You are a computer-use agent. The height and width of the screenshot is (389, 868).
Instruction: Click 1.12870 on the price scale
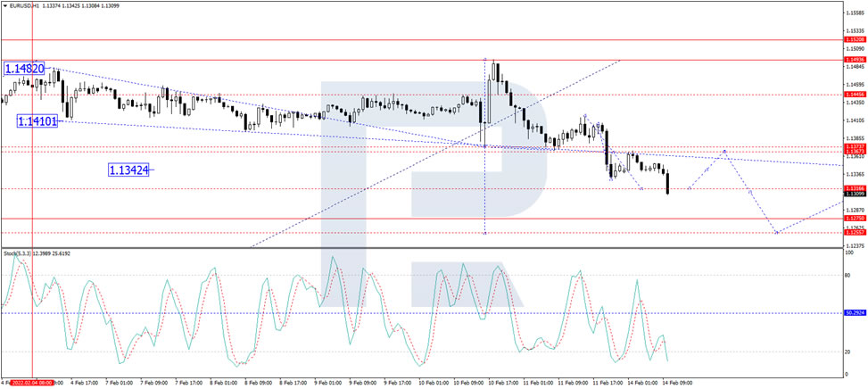click(854, 211)
